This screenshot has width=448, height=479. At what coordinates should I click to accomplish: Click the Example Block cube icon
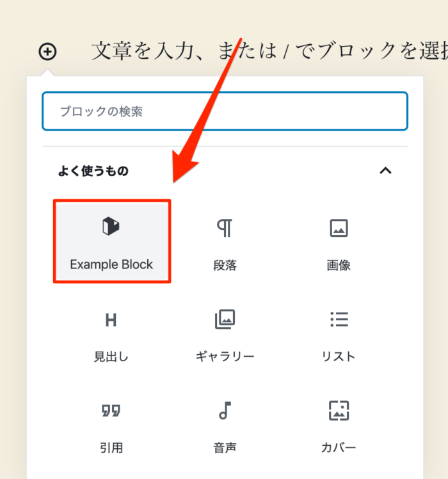[x=111, y=226]
